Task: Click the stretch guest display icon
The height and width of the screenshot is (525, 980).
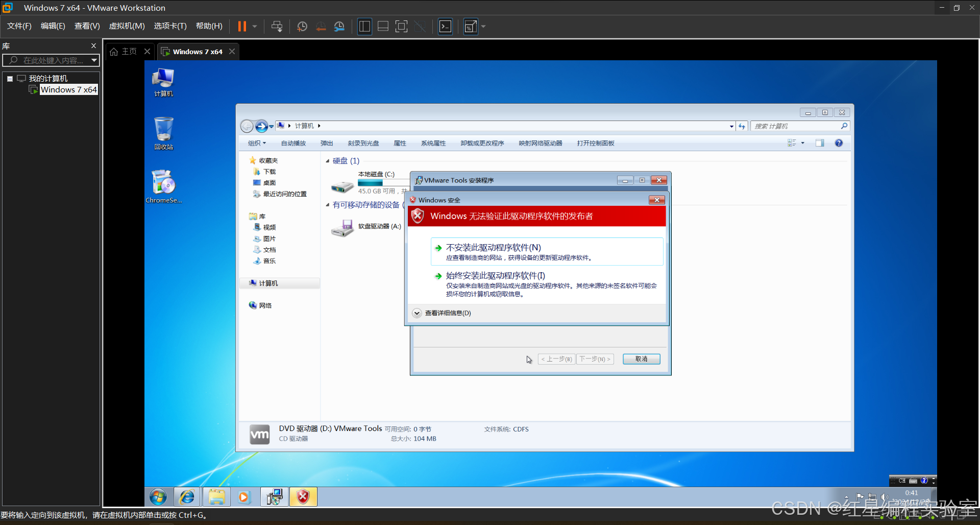Action: point(470,26)
